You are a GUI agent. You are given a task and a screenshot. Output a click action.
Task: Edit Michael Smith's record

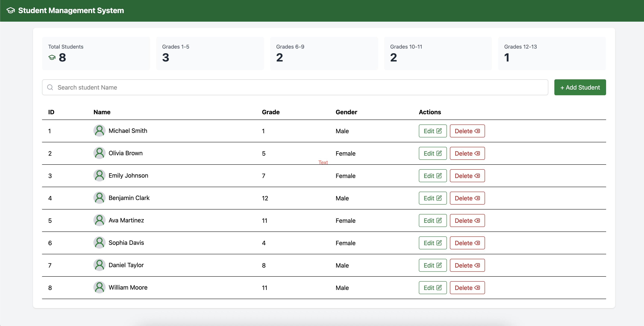(432, 131)
